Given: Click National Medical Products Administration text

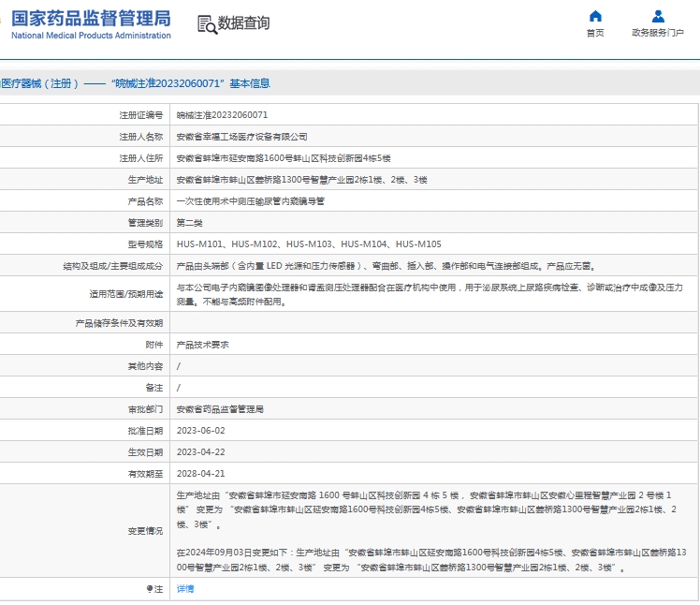Looking at the screenshot, I should pyautogui.click(x=91, y=36).
